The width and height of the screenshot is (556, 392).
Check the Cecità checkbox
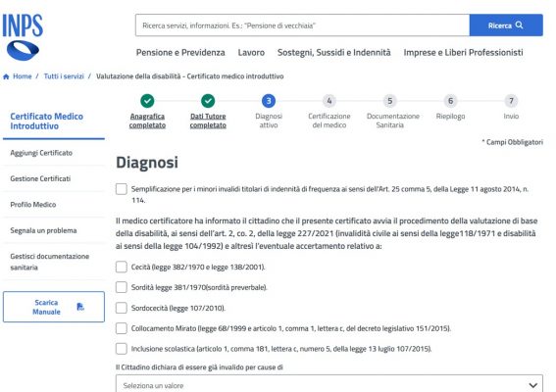(x=122, y=267)
